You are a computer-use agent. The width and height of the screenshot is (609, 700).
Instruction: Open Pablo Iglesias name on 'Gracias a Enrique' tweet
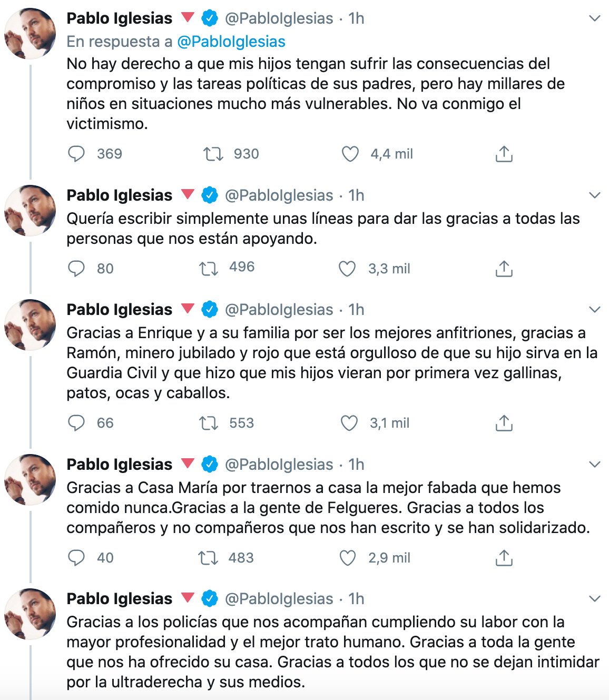pyautogui.click(x=119, y=310)
